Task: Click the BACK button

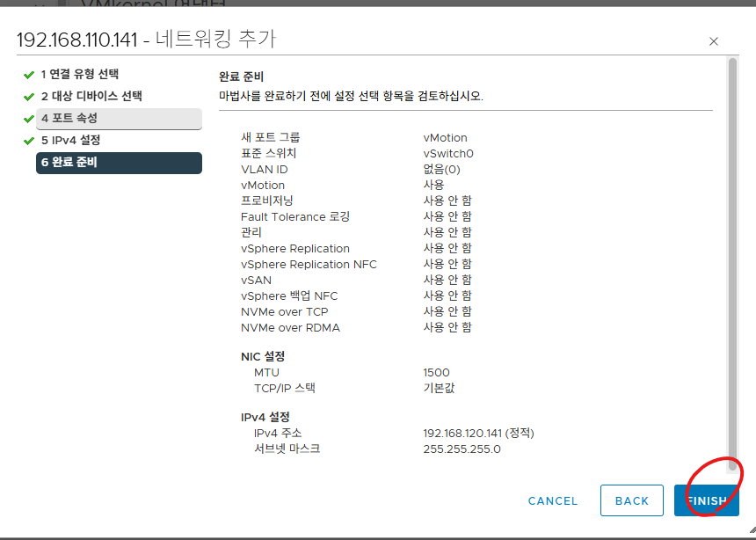Action: (x=631, y=500)
